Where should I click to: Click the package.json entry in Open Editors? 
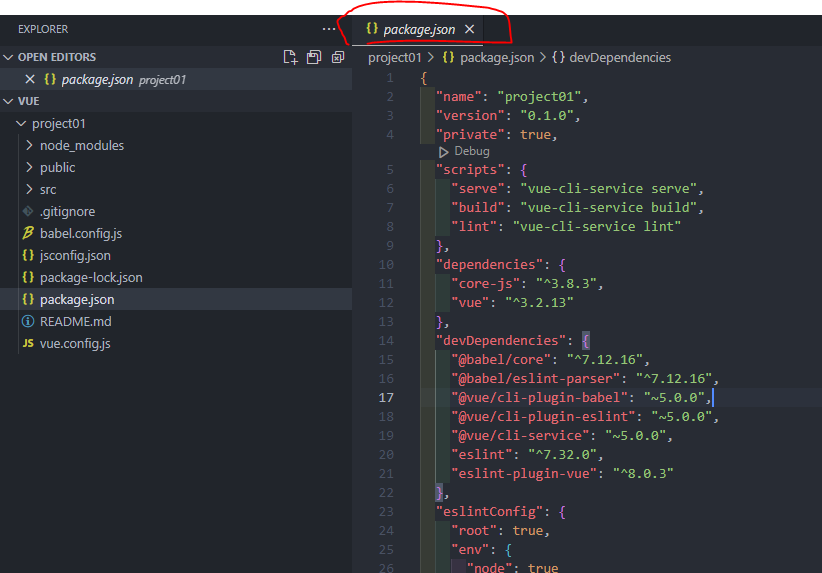tap(176, 79)
